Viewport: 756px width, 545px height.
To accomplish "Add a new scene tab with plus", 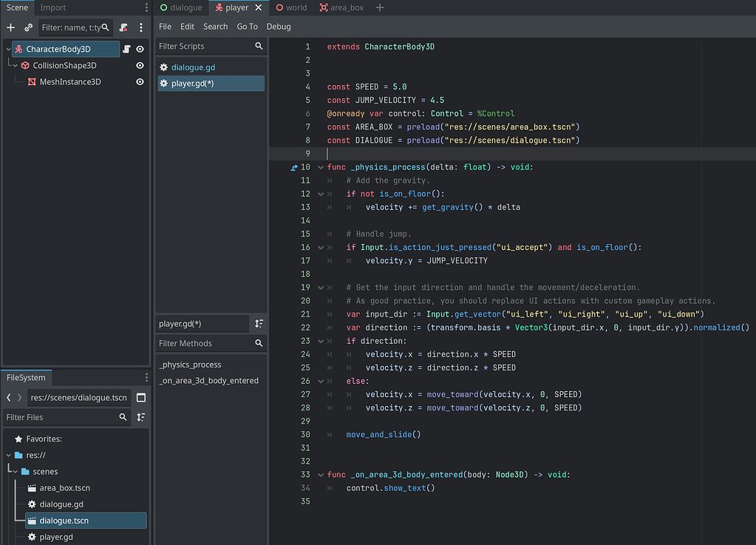I will point(380,7).
